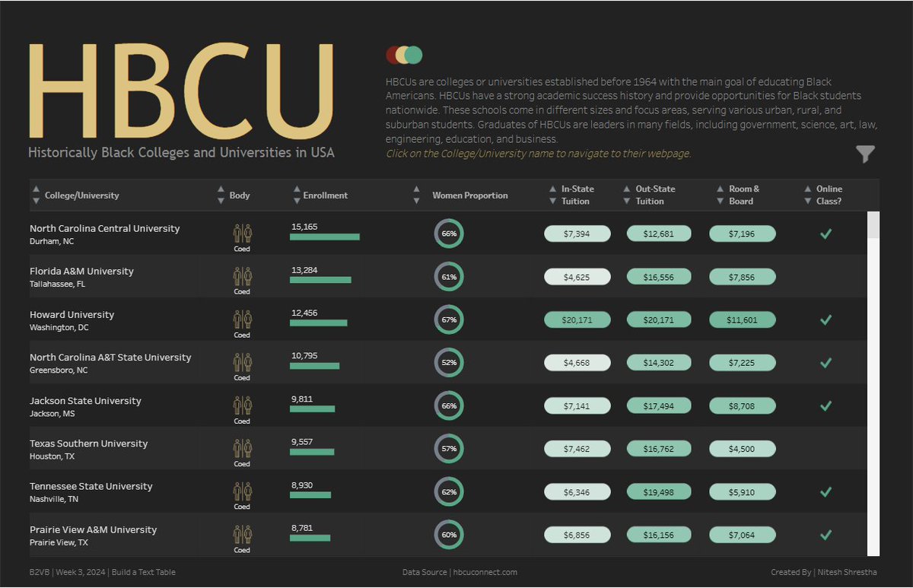Click the table vertical scrollbar thumb
913x588 pixels.
(873, 224)
